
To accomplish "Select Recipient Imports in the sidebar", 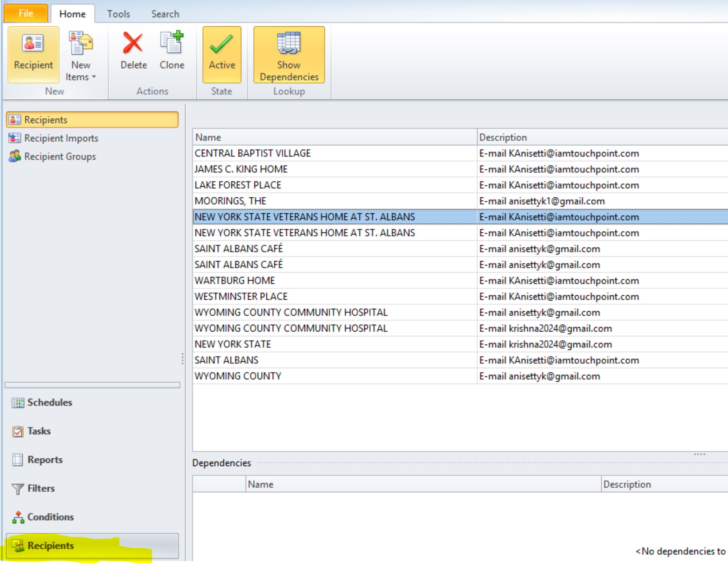I will [61, 138].
